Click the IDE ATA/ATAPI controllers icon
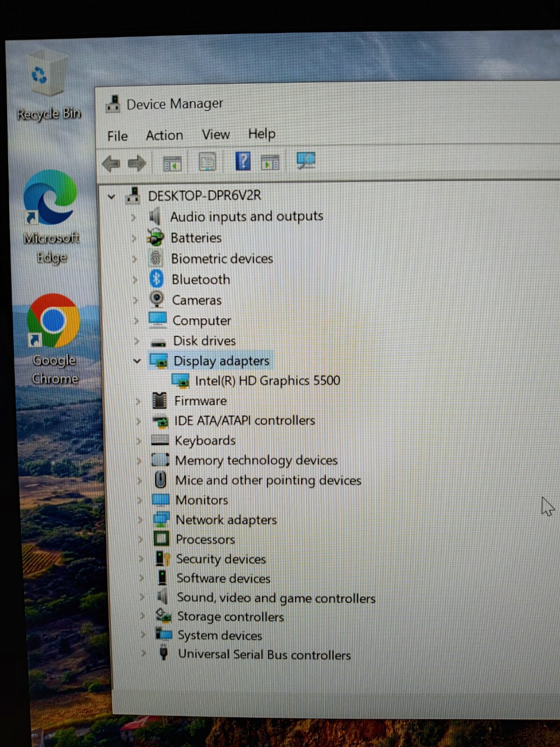Screen dimensions: 560x747 (x=161, y=422)
